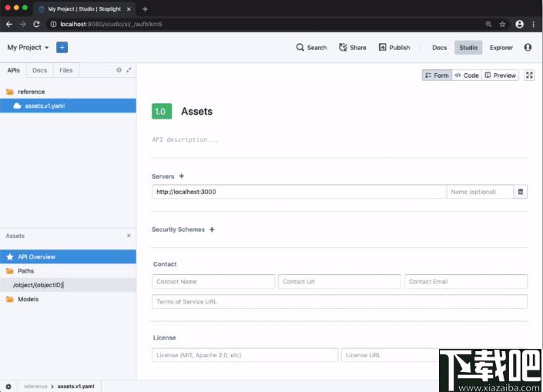Collapse the sidebar panel with arrows icon

(x=129, y=70)
